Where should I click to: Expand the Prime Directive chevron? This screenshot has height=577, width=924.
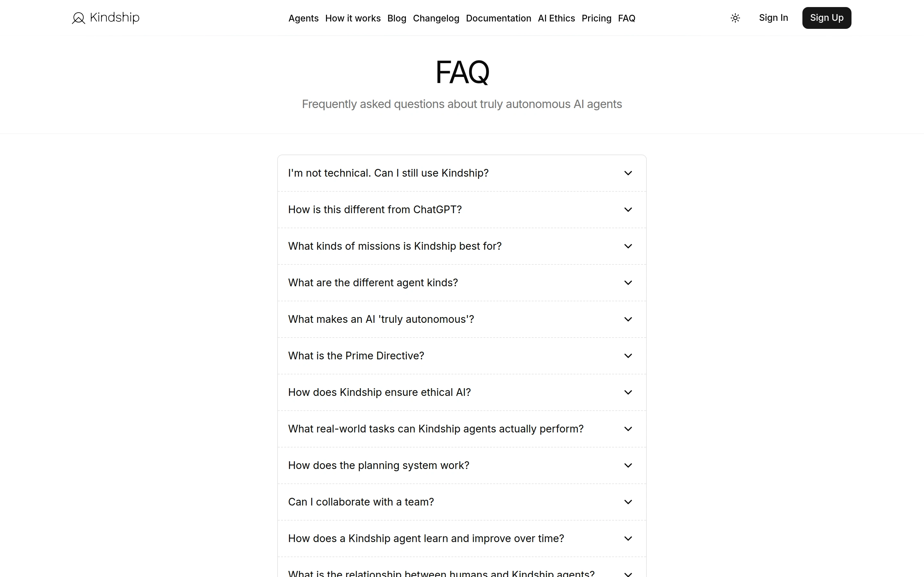click(628, 356)
